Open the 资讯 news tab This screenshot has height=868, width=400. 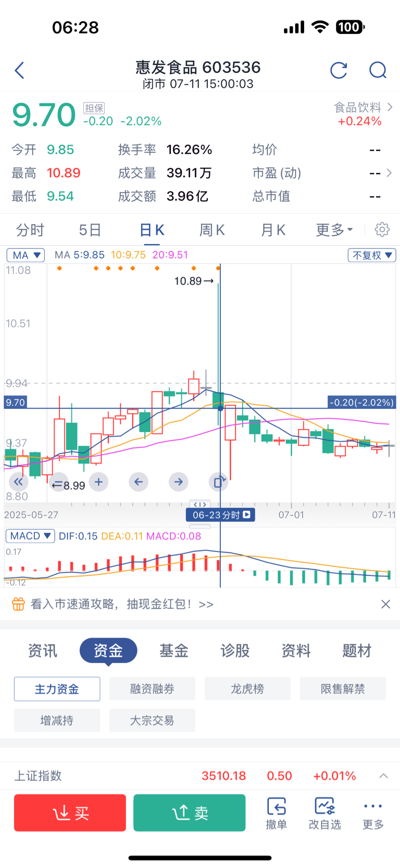click(43, 651)
